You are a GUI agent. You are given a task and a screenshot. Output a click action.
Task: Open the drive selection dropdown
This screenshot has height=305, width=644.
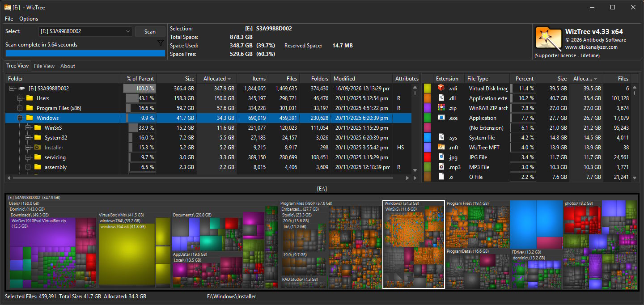point(127,31)
